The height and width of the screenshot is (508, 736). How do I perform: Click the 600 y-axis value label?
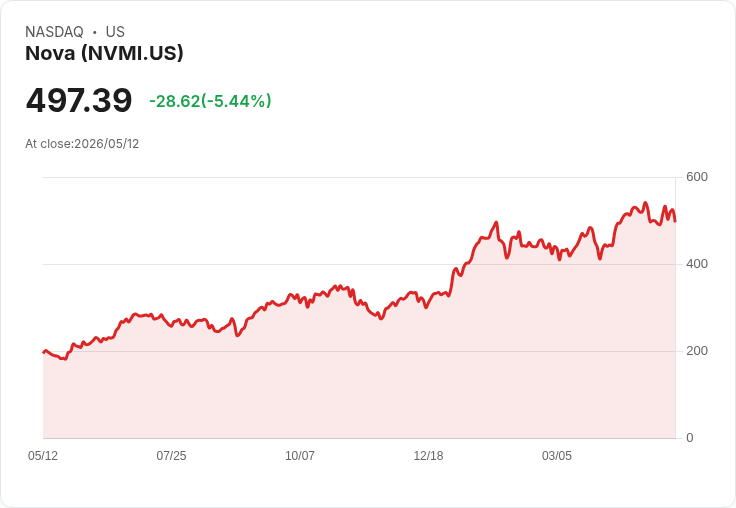pyautogui.click(x=697, y=177)
